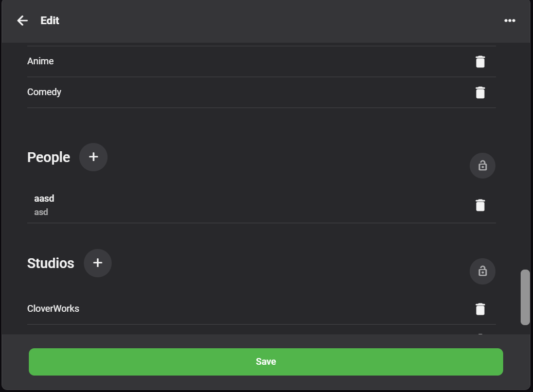Remove the CloverWorks studio with trash icon
Viewport: 533px width, 392px height.
480,309
